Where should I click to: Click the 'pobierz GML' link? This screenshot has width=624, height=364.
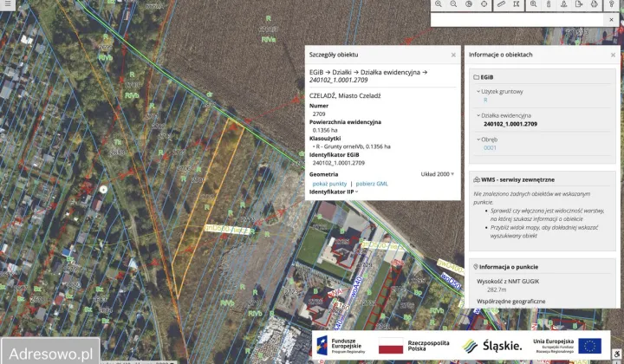[372, 184]
